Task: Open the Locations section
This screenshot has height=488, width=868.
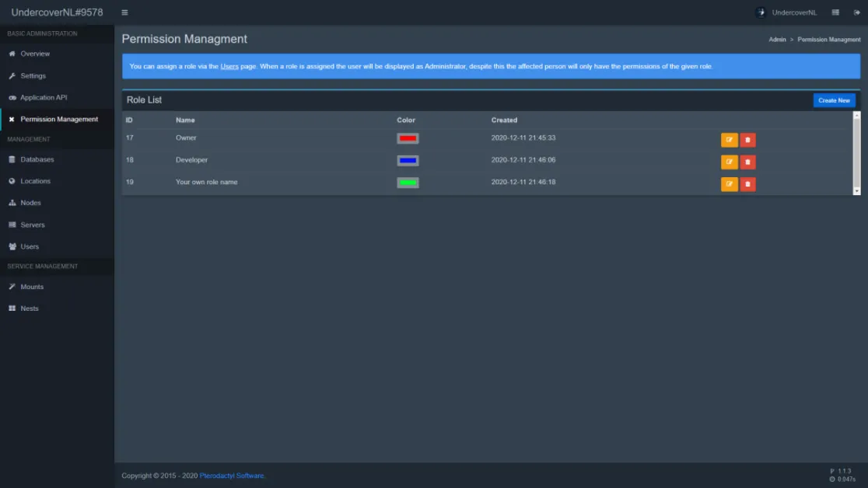Action: tap(11, 180)
